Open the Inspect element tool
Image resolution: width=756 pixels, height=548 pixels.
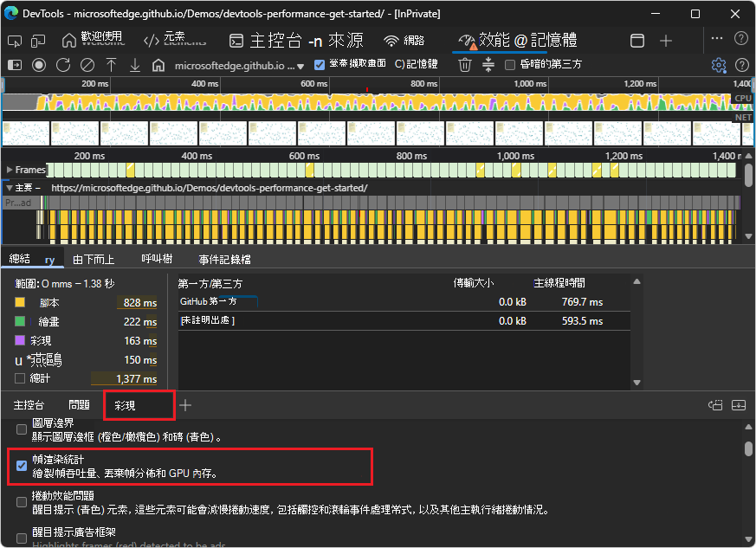tap(13, 40)
